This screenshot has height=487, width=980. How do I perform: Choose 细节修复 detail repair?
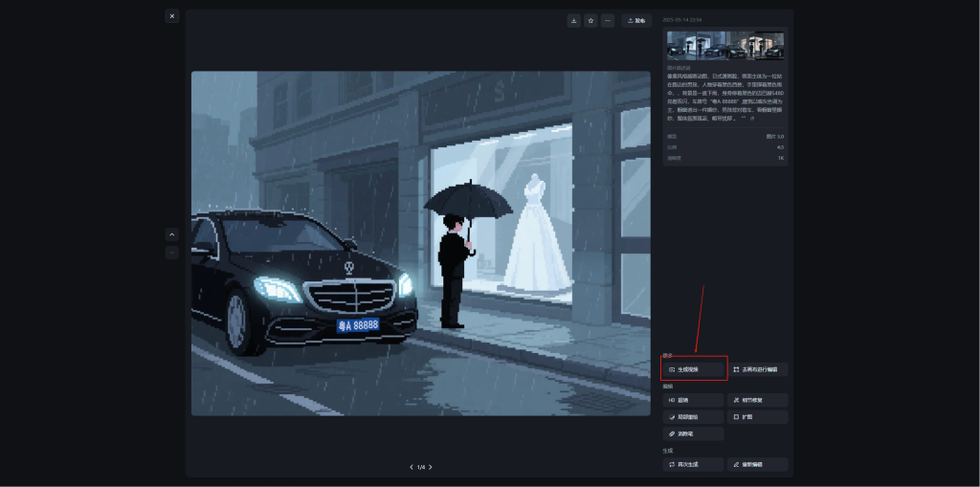[758, 400]
